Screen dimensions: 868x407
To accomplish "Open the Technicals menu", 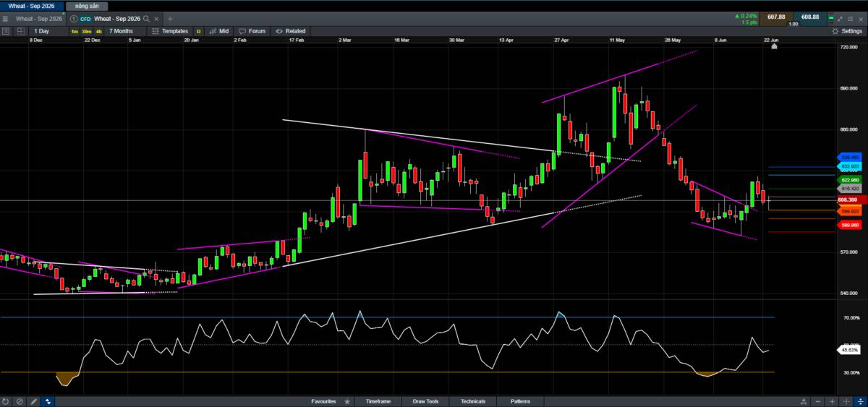I will point(473,401).
